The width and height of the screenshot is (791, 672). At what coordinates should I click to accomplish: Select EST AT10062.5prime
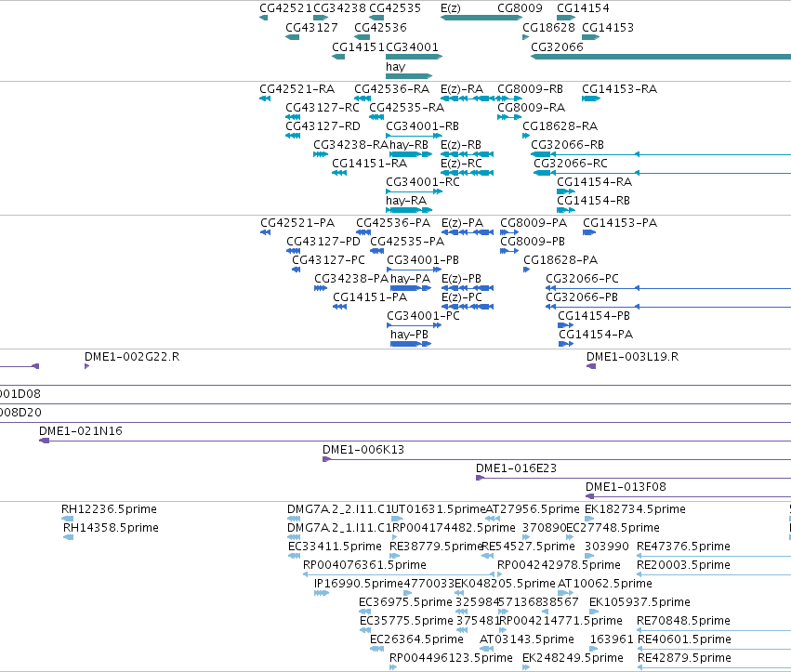604,584
